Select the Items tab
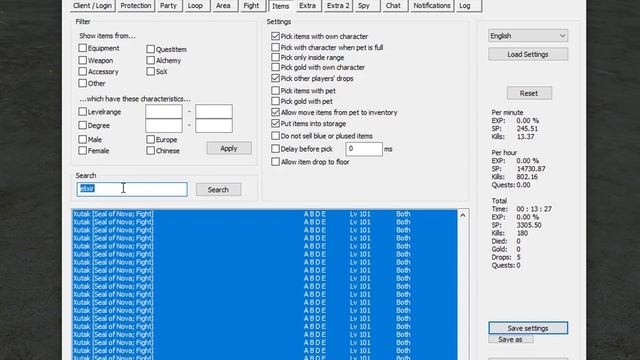This screenshot has height=360, width=640. (280, 6)
